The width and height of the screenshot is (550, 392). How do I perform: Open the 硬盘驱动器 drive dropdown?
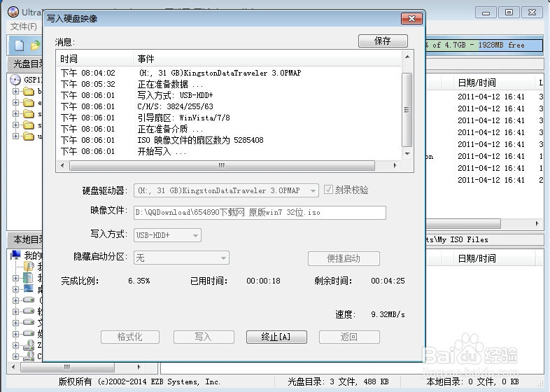pos(313,191)
